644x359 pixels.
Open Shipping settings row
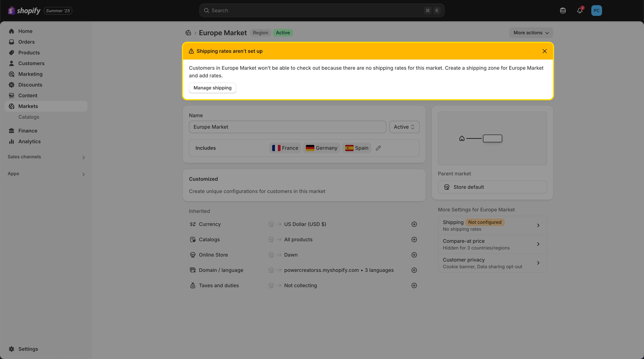pos(492,225)
